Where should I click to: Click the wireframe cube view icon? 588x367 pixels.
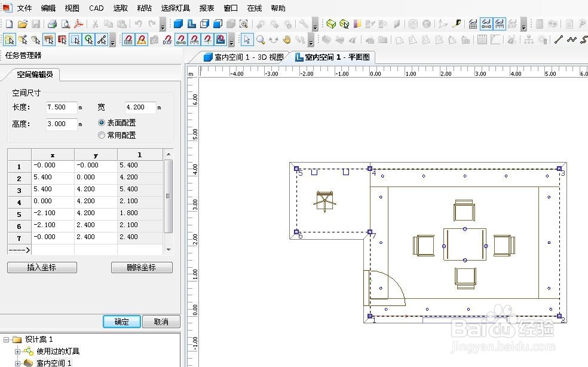coord(204,24)
